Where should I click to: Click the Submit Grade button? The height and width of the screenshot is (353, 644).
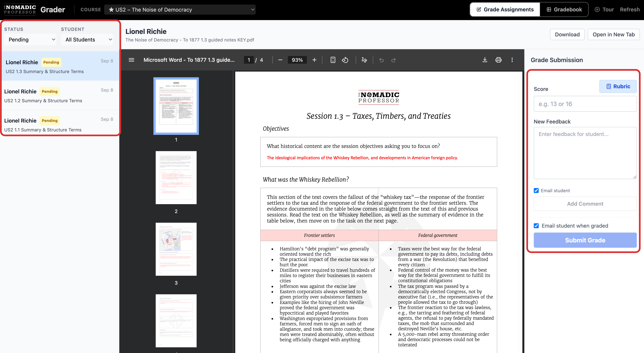tap(585, 240)
